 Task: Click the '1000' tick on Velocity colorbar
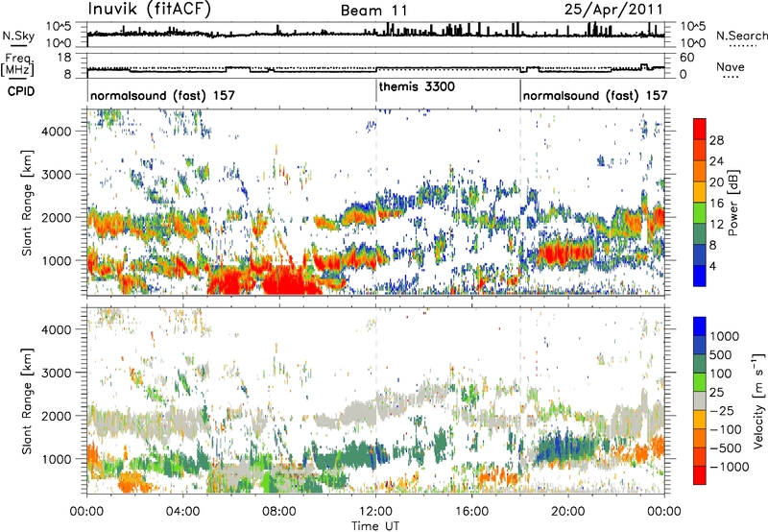pyautogui.click(x=725, y=336)
